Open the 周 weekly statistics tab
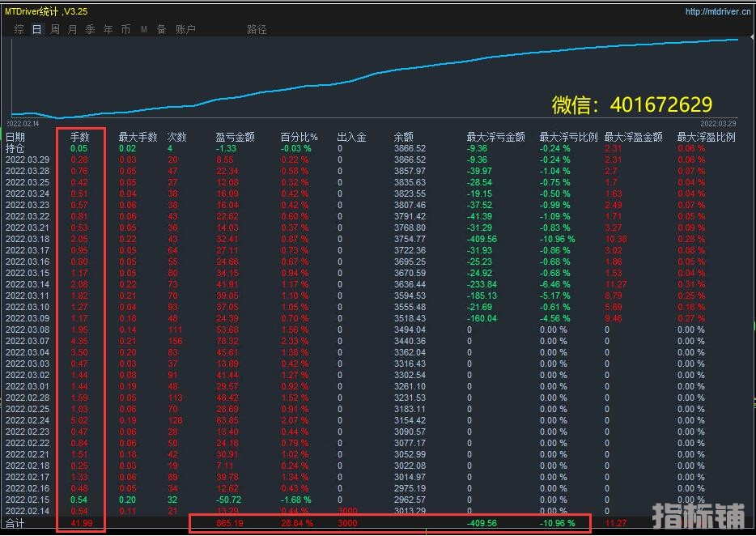The height and width of the screenshot is (536, 756). coord(55,29)
